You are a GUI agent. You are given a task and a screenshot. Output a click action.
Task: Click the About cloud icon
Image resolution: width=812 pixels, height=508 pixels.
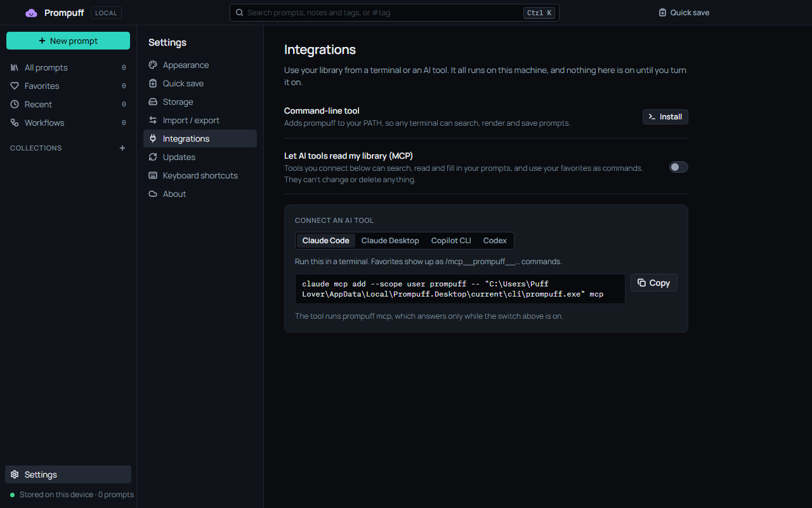coord(153,194)
